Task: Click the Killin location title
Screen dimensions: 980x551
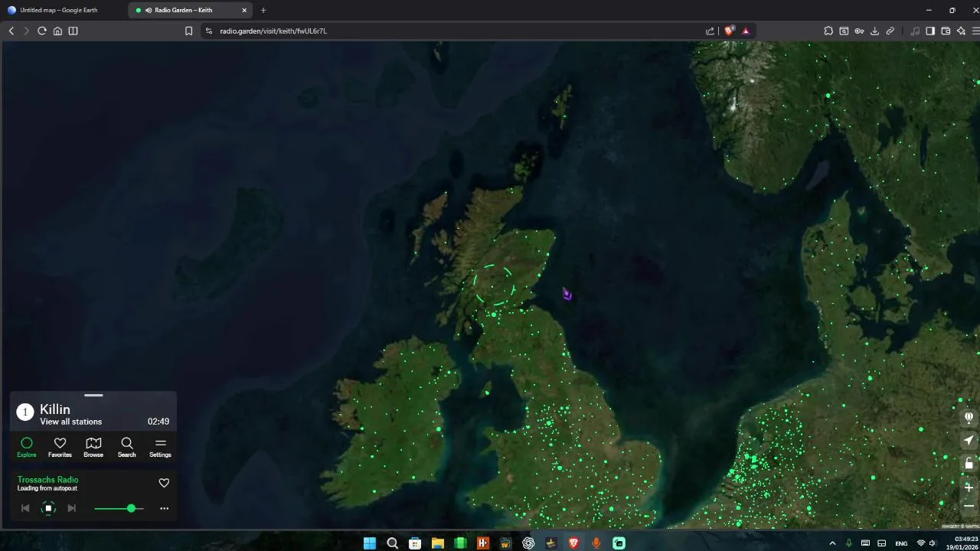Action: (x=55, y=409)
